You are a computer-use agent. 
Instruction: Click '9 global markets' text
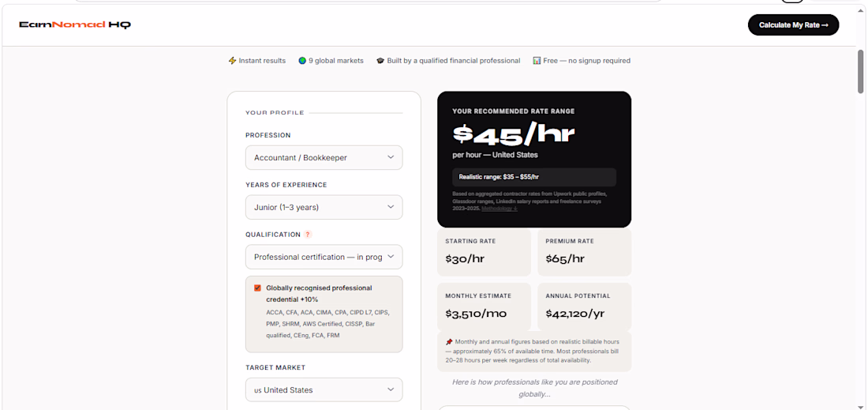[335, 60]
